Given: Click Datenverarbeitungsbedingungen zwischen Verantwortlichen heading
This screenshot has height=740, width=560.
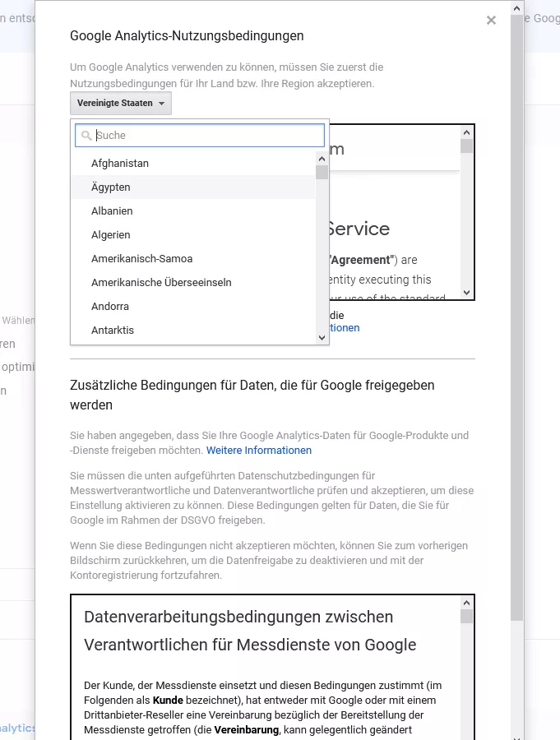Looking at the screenshot, I should [x=250, y=631].
